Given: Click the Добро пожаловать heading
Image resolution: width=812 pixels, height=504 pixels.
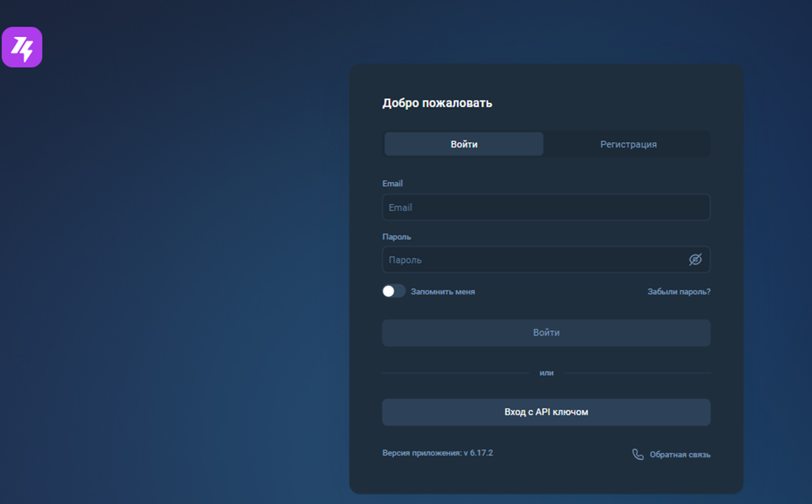Looking at the screenshot, I should [437, 103].
